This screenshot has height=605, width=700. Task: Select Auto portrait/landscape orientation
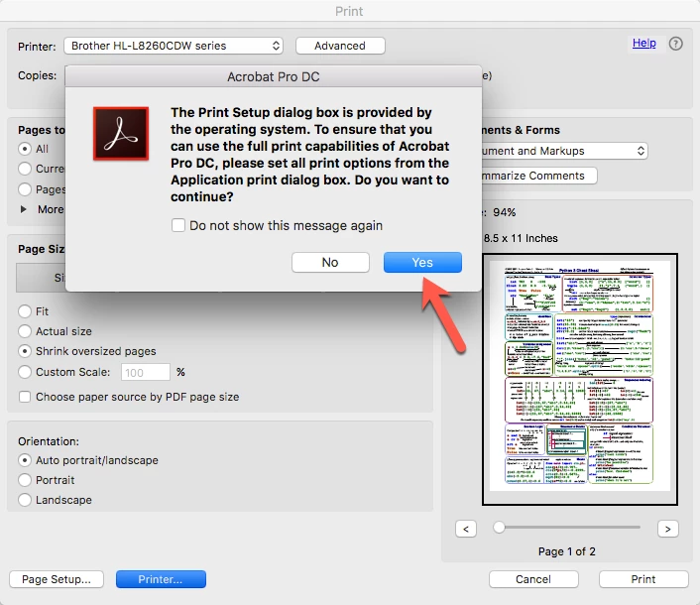25,460
